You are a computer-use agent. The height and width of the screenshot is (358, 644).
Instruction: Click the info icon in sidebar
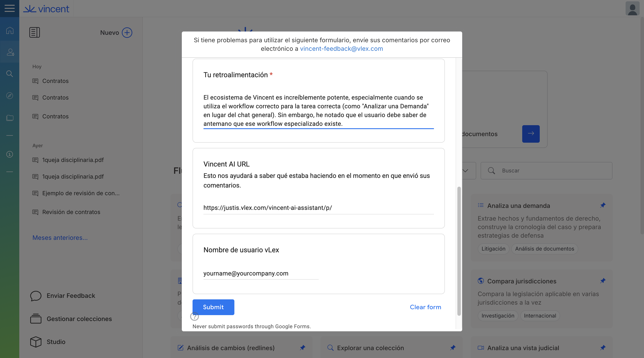click(9, 154)
